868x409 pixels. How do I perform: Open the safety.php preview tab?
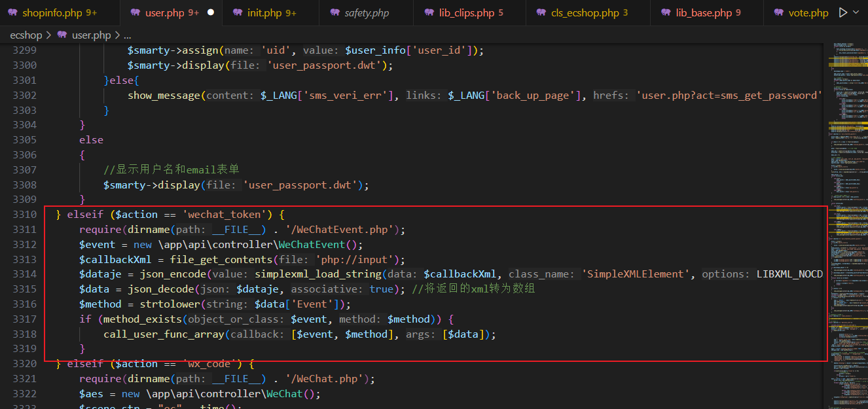[367, 13]
